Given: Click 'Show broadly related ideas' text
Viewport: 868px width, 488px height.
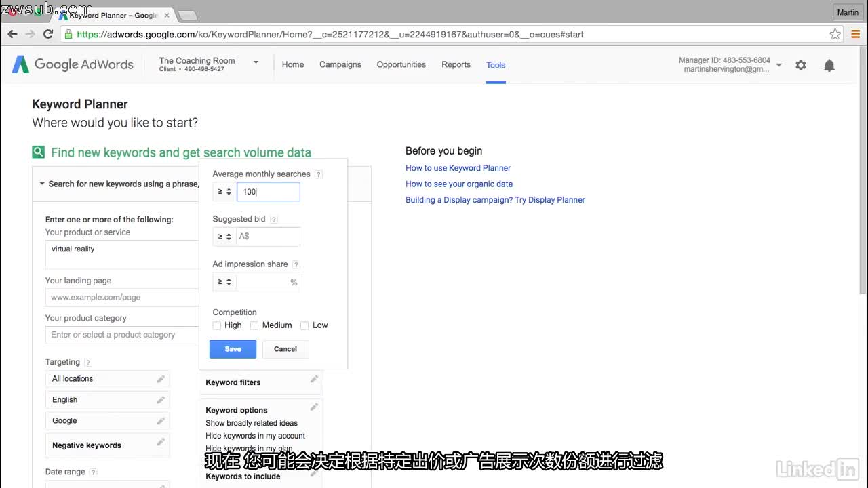Looking at the screenshot, I should pos(252,423).
